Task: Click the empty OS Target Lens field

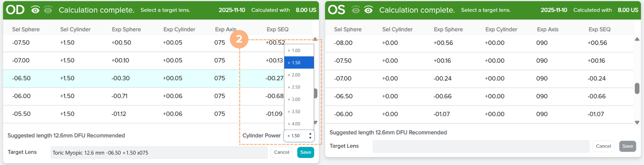Action: (x=481, y=146)
